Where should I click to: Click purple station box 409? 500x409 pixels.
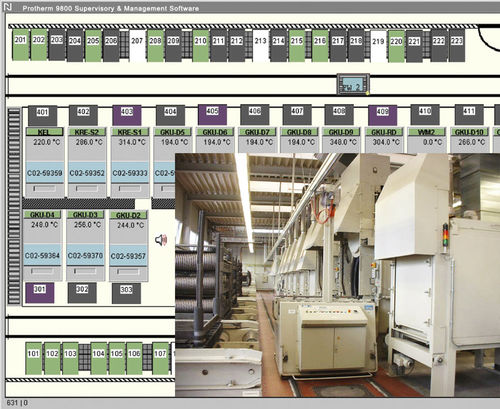(383, 115)
